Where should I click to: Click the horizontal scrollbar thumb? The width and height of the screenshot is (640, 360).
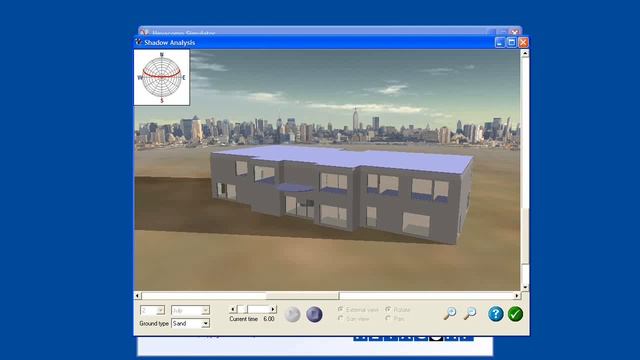(x=302, y=296)
